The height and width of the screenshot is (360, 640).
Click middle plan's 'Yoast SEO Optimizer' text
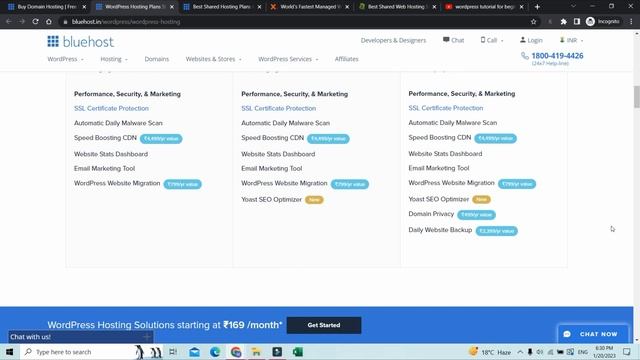(x=271, y=200)
